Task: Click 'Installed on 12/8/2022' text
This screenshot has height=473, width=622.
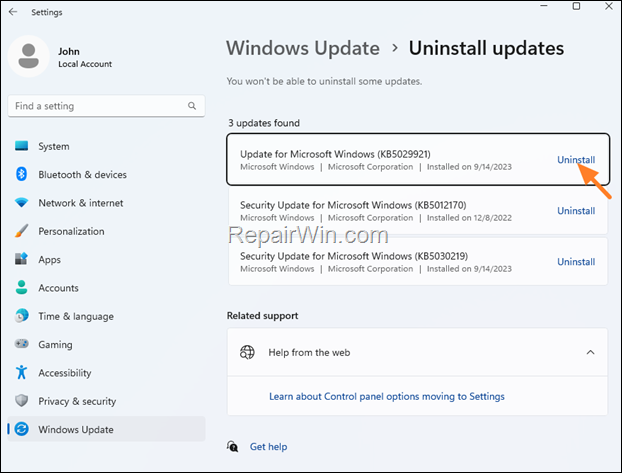Action: pos(469,218)
